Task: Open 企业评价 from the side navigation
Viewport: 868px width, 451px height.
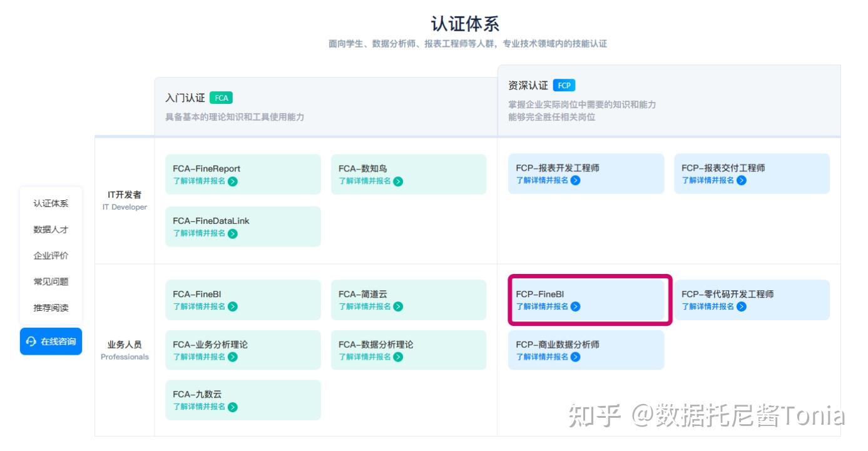Action: point(51,256)
